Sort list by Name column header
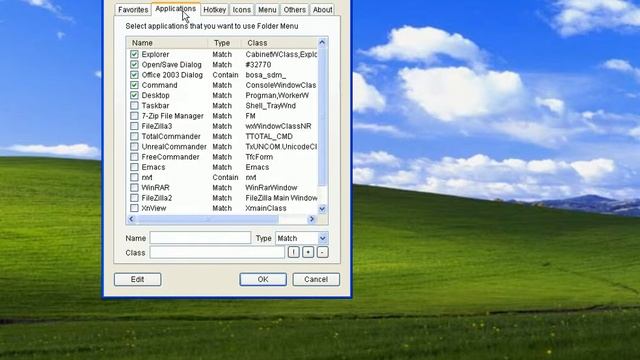 (x=167, y=43)
